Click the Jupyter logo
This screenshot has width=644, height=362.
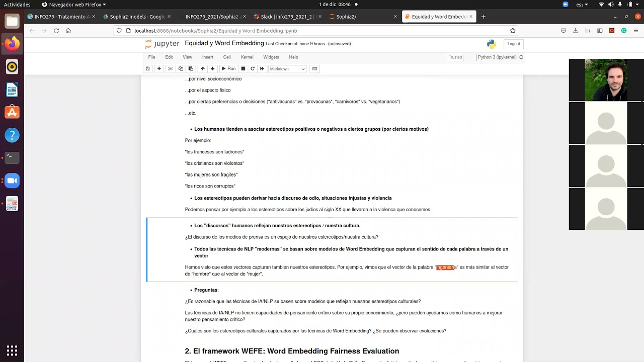[x=162, y=44]
